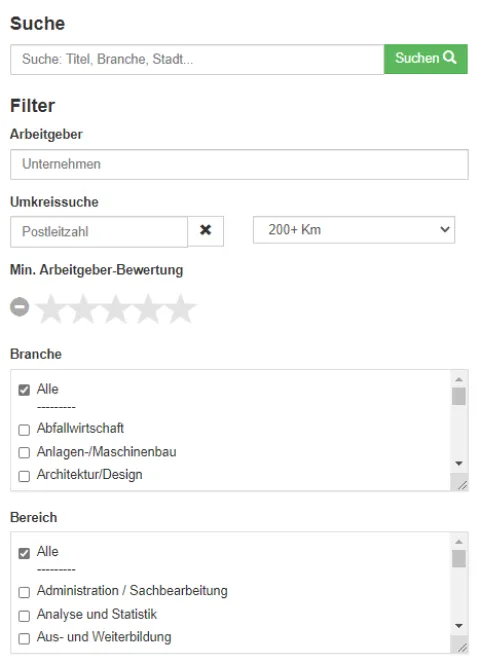Screen dimensions: 480x664
Task: Click the Branche list scroll-down arrow
Action: click(x=459, y=463)
